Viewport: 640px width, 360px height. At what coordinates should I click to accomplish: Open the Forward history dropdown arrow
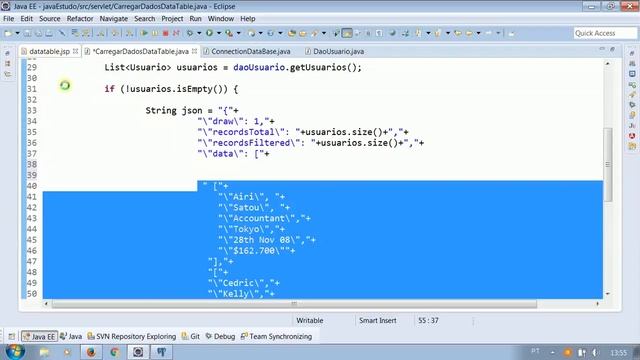point(498,33)
